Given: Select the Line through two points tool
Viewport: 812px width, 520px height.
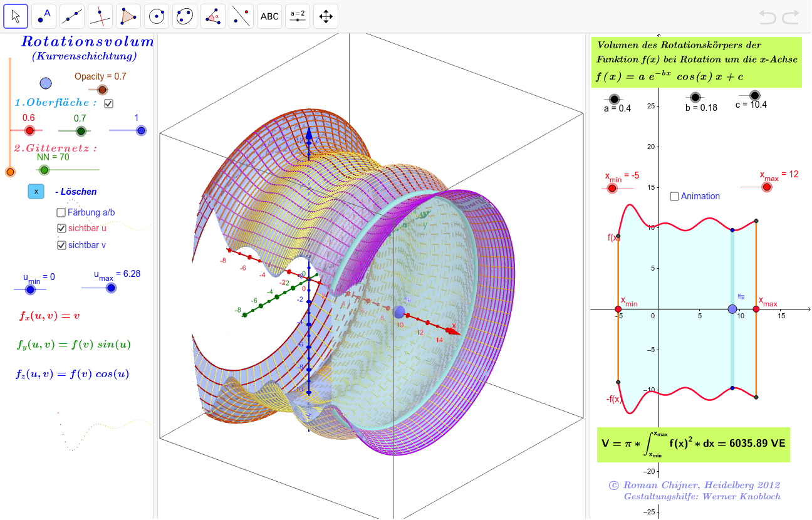Looking at the screenshot, I should pos(72,16).
